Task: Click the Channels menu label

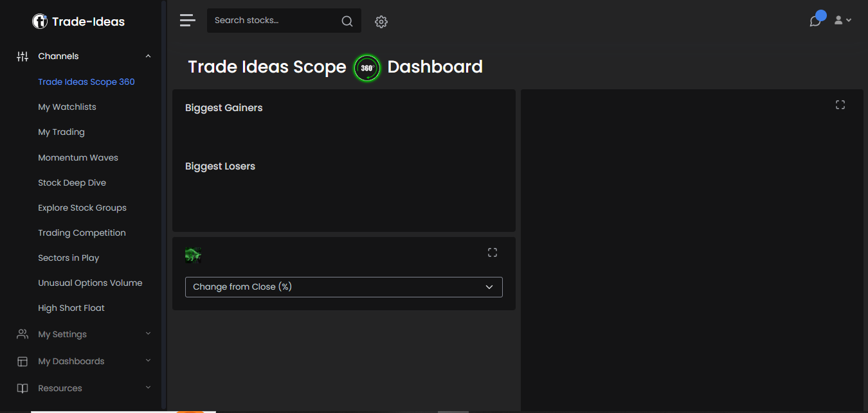Action: (x=59, y=57)
